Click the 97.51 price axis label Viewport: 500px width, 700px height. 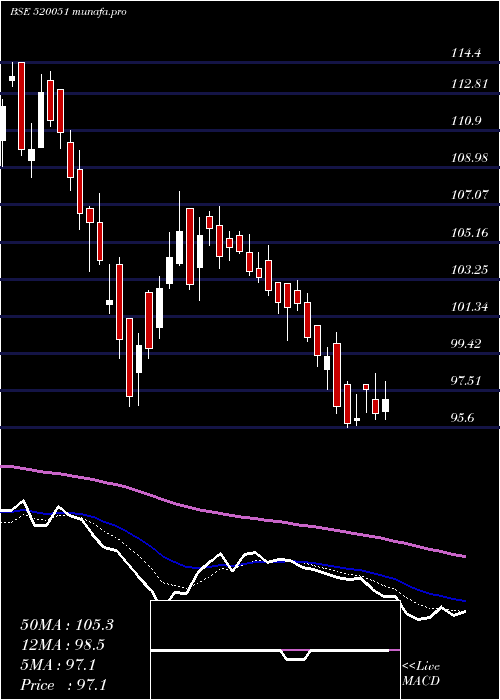pyautogui.click(x=466, y=381)
